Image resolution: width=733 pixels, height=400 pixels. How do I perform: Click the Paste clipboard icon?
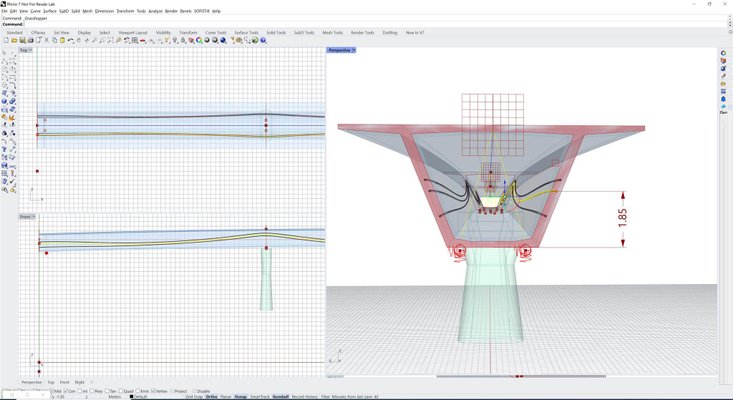click(62, 41)
